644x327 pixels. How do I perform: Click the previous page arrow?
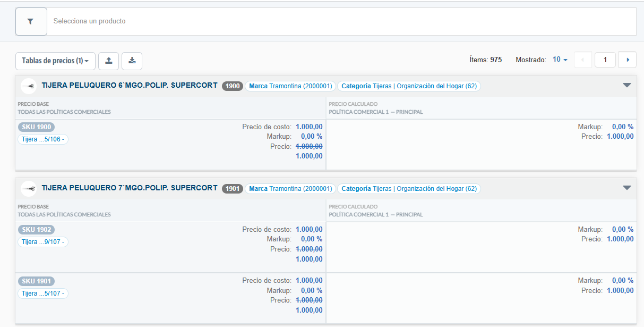tap(582, 60)
